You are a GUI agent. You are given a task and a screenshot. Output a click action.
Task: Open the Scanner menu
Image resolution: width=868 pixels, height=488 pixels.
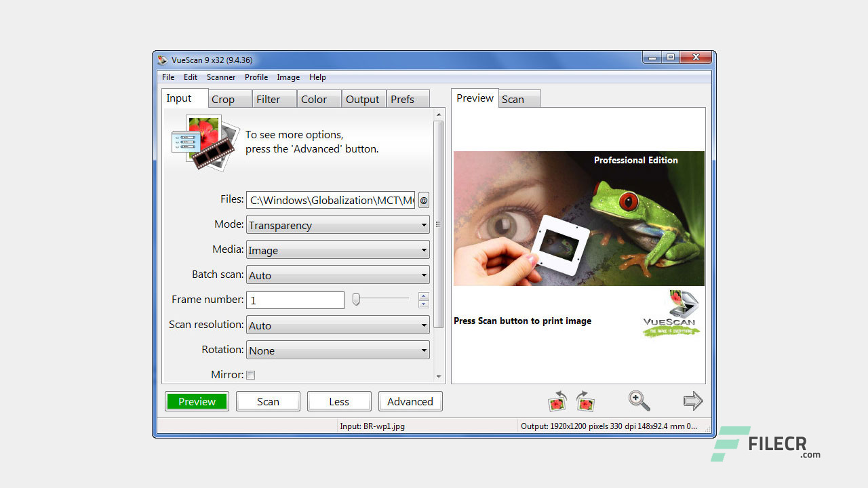pos(221,77)
